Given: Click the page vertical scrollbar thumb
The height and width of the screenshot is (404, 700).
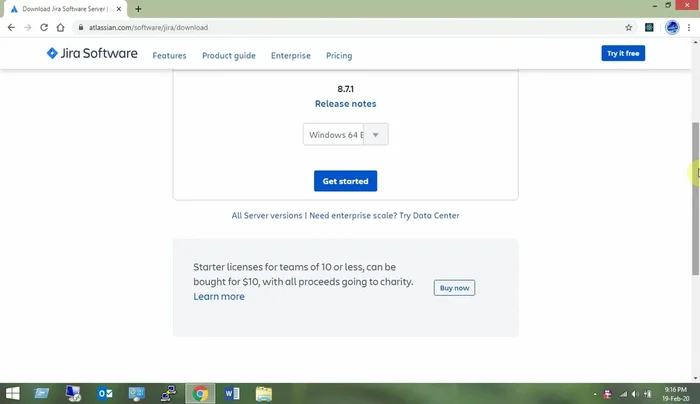Looking at the screenshot, I should 696,199.
